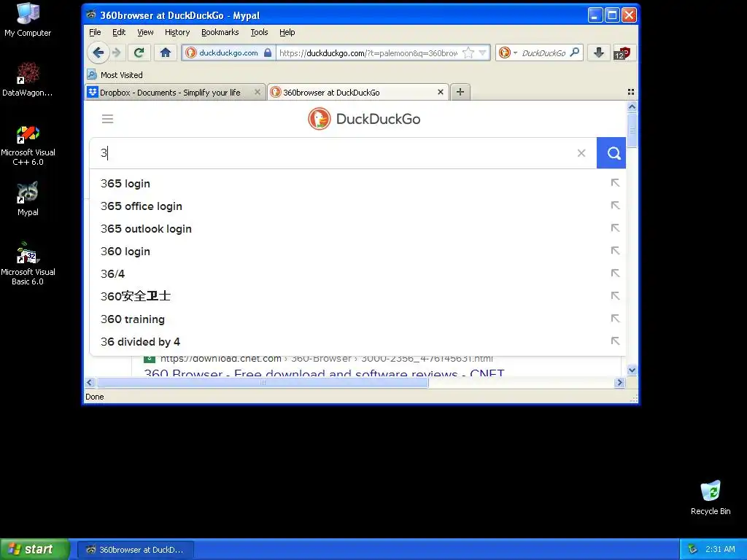Switch to the Dropbox Documents tab
Viewport: 747px width, 560px height.
click(x=169, y=93)
